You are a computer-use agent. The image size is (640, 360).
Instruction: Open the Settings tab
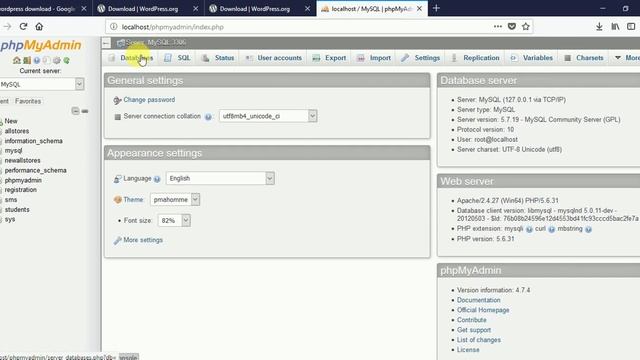pos(421,58)
